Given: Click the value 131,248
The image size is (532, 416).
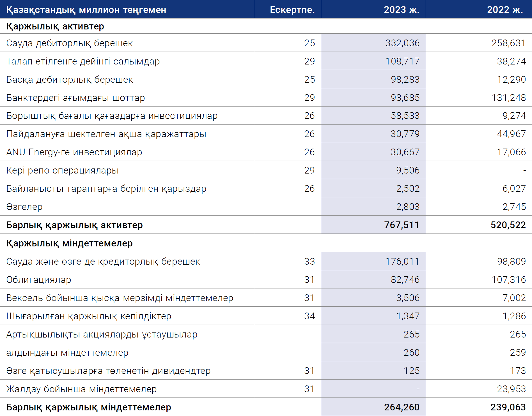Looking at the screenshot, I should pyautogui.click(x=508, y=98).
